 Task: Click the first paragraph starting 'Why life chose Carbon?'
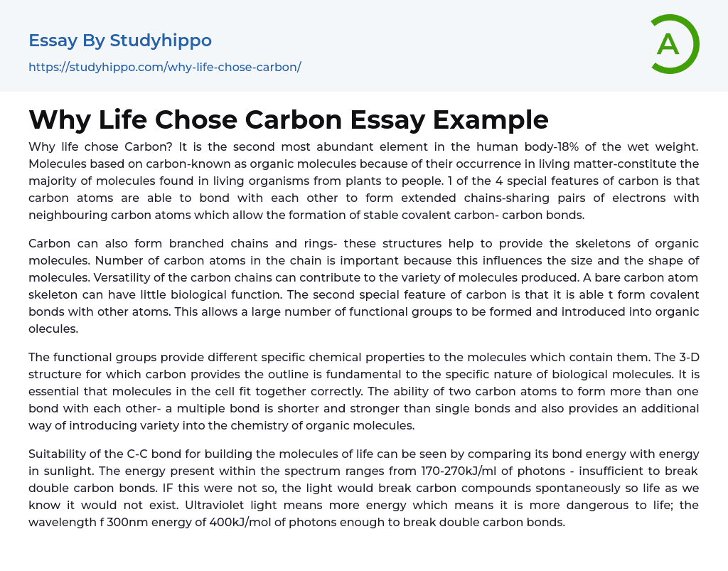tap(363, 181)
